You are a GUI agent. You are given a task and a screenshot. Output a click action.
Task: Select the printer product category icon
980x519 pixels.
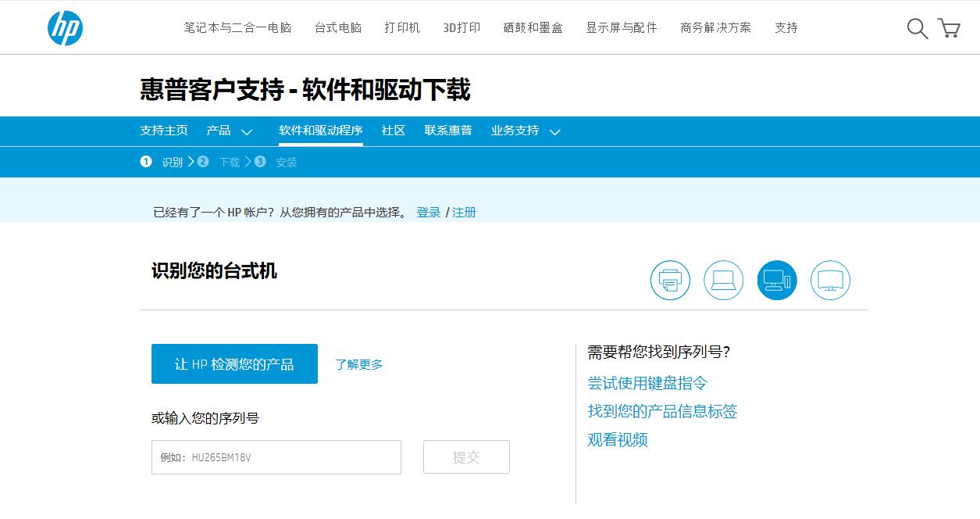coord(670,280)
